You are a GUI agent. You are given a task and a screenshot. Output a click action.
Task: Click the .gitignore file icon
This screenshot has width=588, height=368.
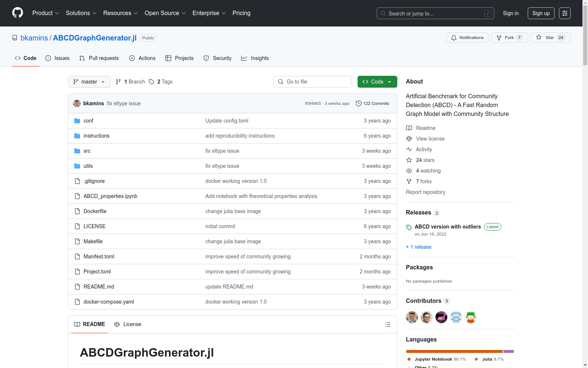point(77,181)
